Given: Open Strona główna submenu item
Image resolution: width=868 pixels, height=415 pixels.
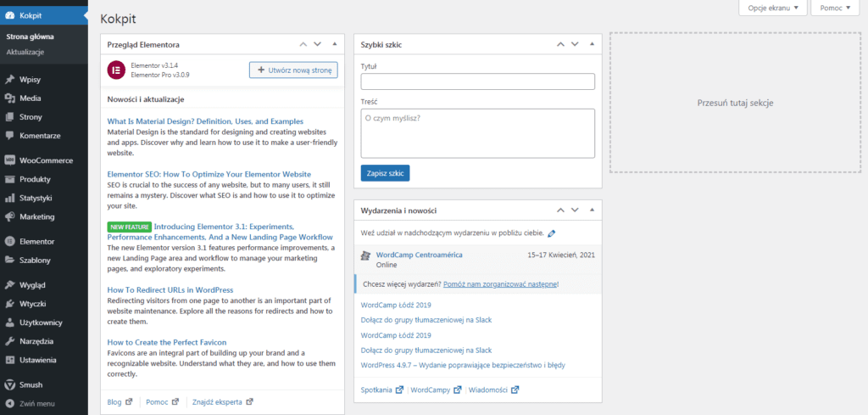Looking at the screenshot, I should pyautogui.click(x=30, y=37).
